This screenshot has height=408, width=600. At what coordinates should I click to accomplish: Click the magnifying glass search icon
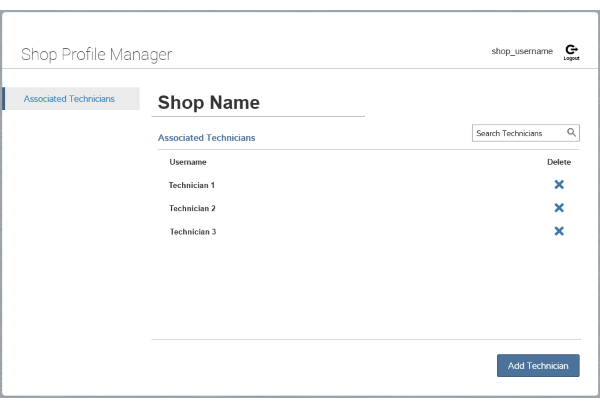tap(571, 133)
